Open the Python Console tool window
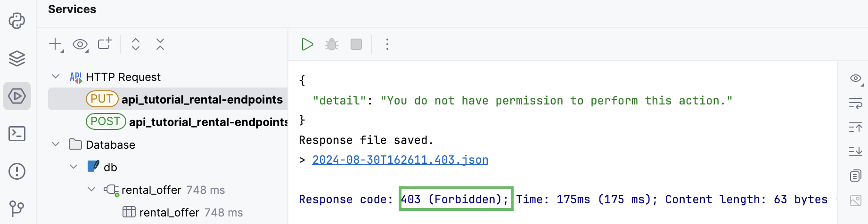The image size is (868, 224). [17, 21]
